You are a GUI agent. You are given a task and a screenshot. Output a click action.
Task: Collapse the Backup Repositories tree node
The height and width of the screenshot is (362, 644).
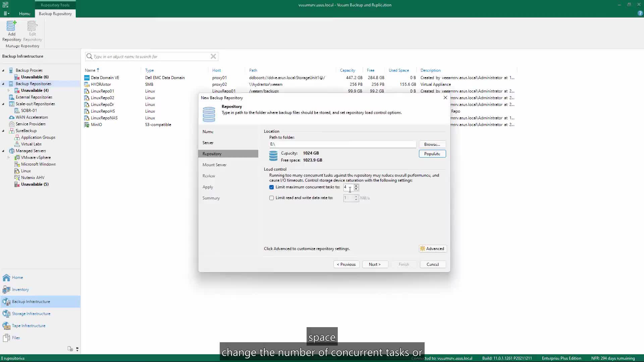point(3,84)
